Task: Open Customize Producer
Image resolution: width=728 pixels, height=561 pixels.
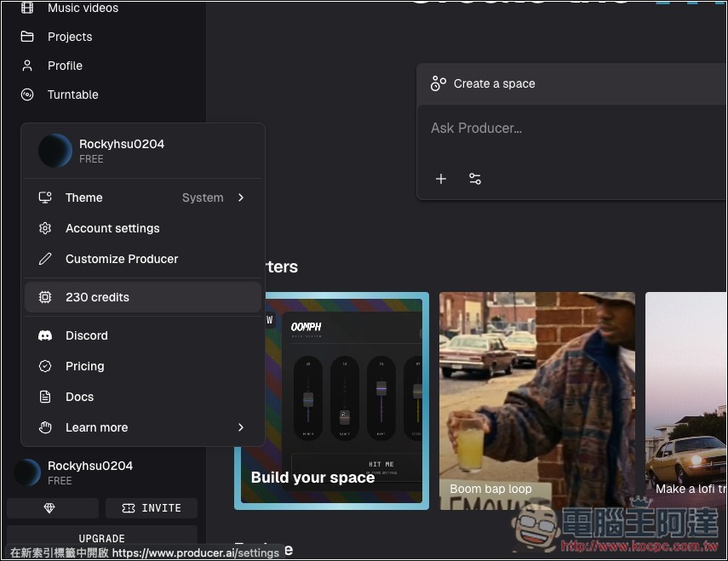Action: click(143, 259)
